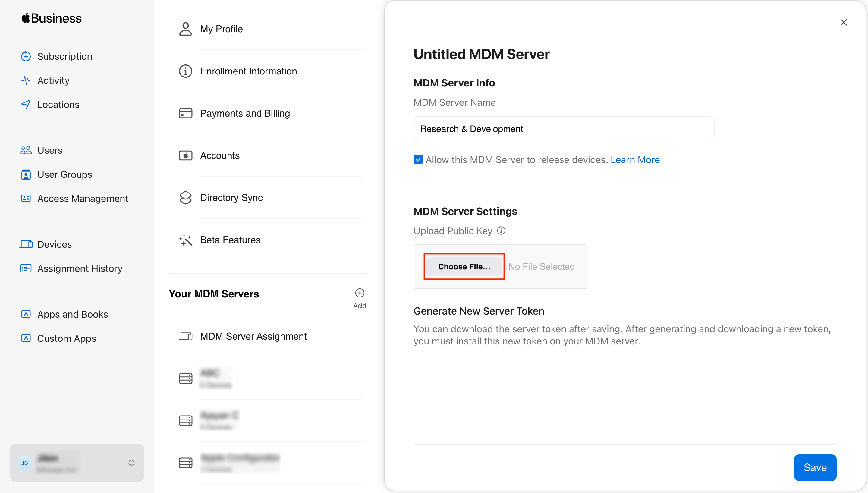The height and width of the screenshot is (493, 868).
Task: Open My Profile preferences
Action: click(x=222, y=29)
